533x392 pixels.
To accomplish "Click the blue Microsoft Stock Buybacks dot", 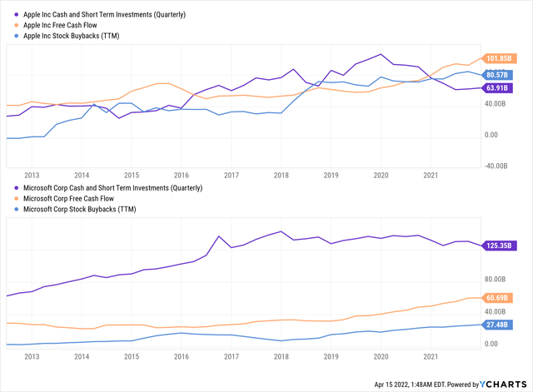I will point(17,209).
